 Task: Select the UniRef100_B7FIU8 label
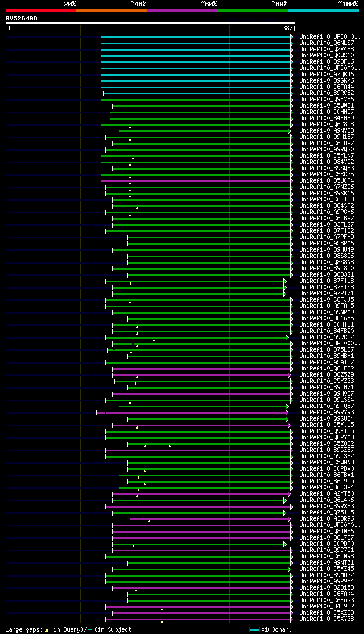[x=327, y=281]
